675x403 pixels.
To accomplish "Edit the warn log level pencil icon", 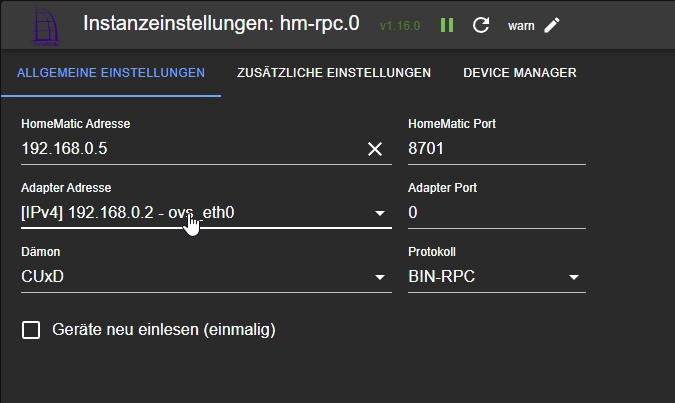I will tap(552, 25).
